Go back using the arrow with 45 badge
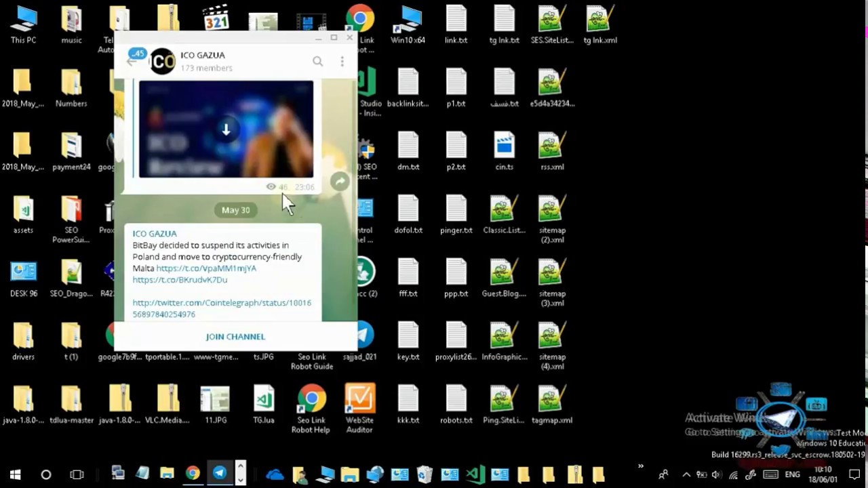 (132, 60)
